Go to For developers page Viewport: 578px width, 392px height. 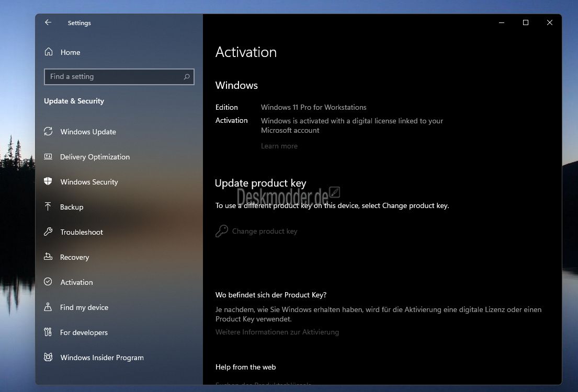[84, 332]
